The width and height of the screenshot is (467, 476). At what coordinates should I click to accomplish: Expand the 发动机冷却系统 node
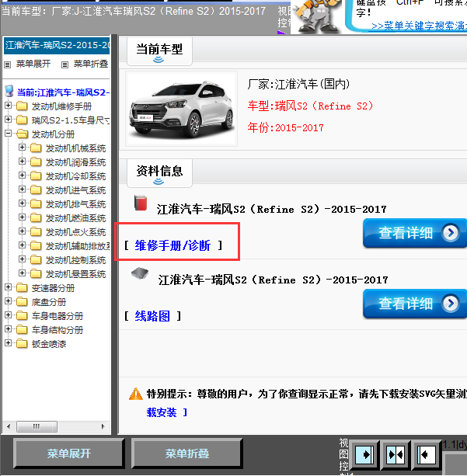click(x=22, y=175)
